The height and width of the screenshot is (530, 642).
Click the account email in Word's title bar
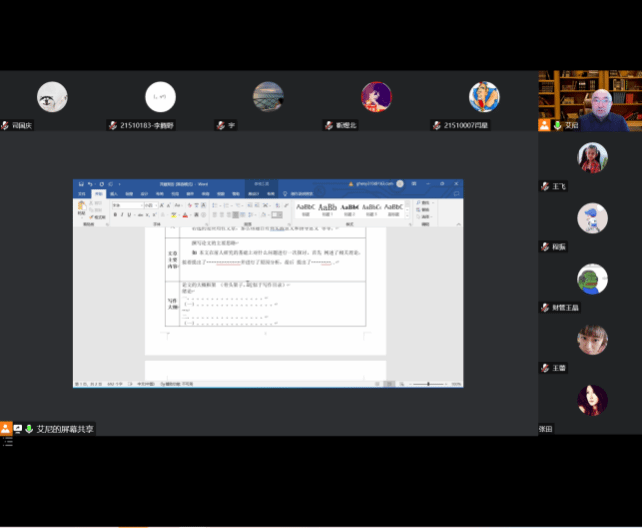(x=375, y=184)
